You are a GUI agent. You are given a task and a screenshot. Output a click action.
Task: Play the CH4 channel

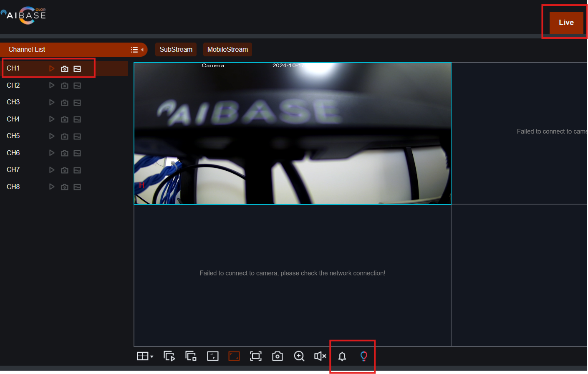coord(52,119)
